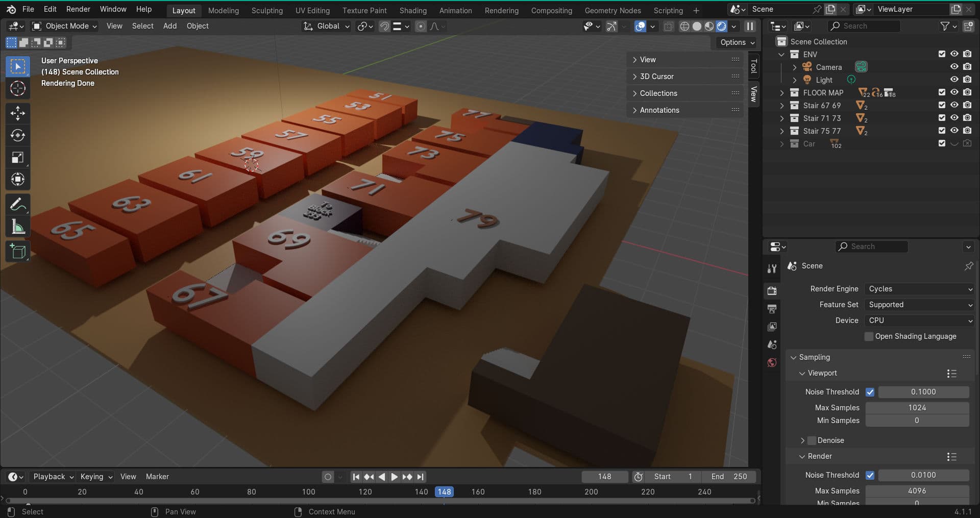Viewport: 980px width, 518px height.
Task: Open the View Layer properties tab
Action: (772, 327)
